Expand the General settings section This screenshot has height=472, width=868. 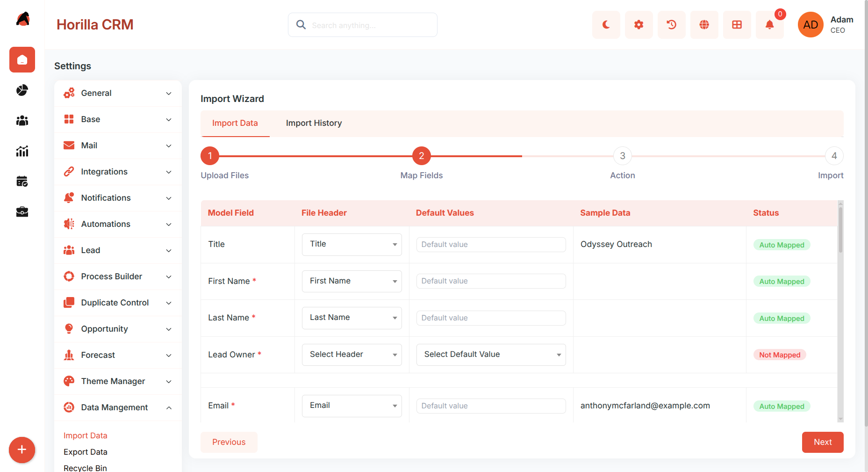[x=118, y=93]
